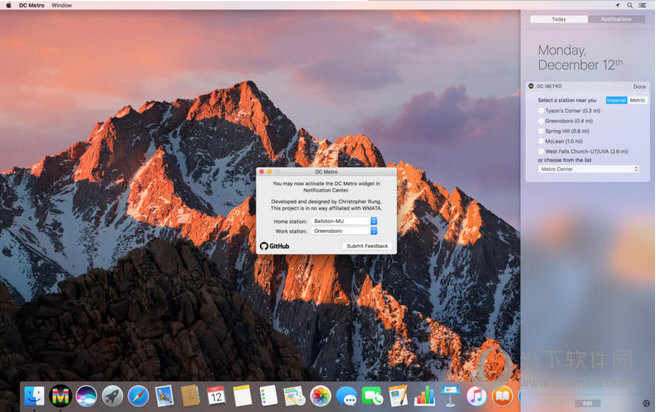Viewport: 656px width, 412px height.
Task: Click 'Developed and designed by Christopher Rung' text
Action: click(x=326, y=202)
